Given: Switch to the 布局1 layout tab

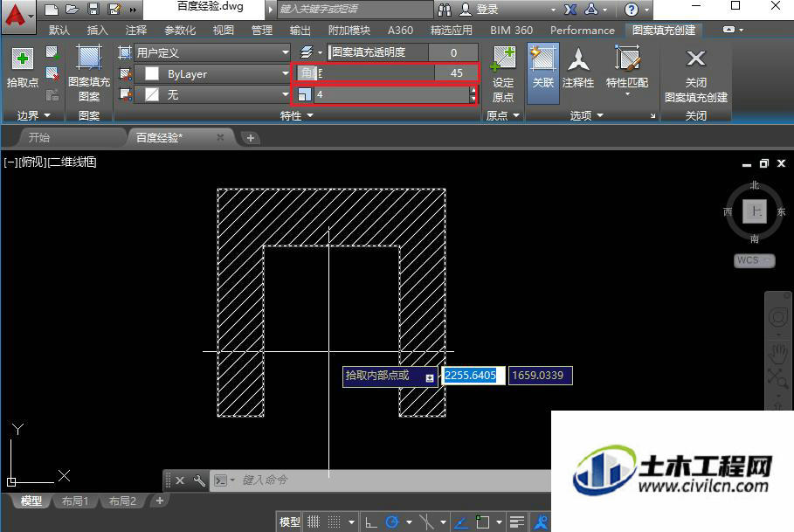Looking at the screenshot, I should tap(75, 501).
